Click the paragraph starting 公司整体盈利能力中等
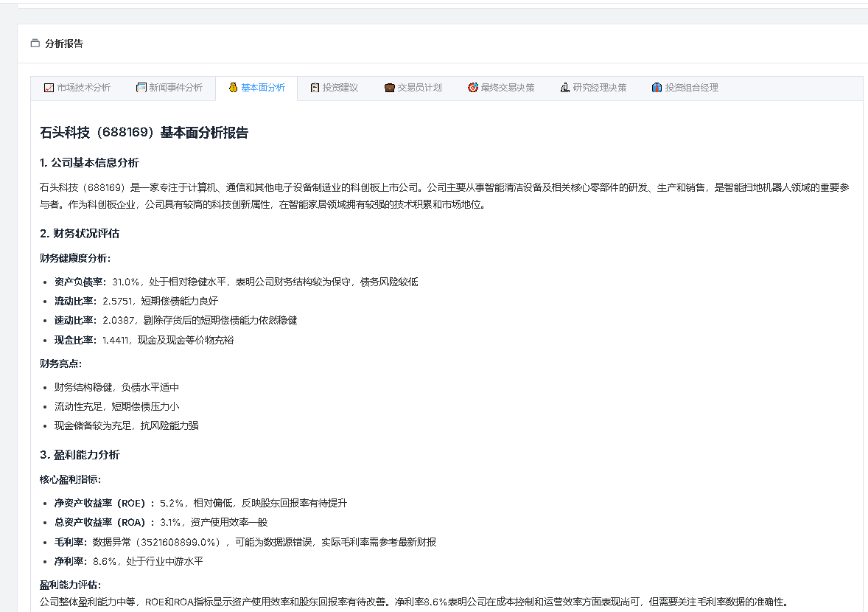 pos(413,602)
